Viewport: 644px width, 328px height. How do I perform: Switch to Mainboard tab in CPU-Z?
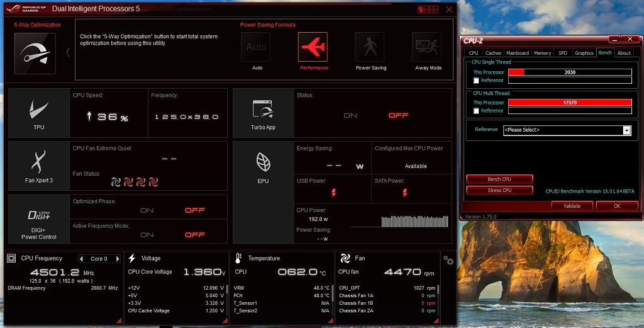pyautogui.click(x=518, y=53)
